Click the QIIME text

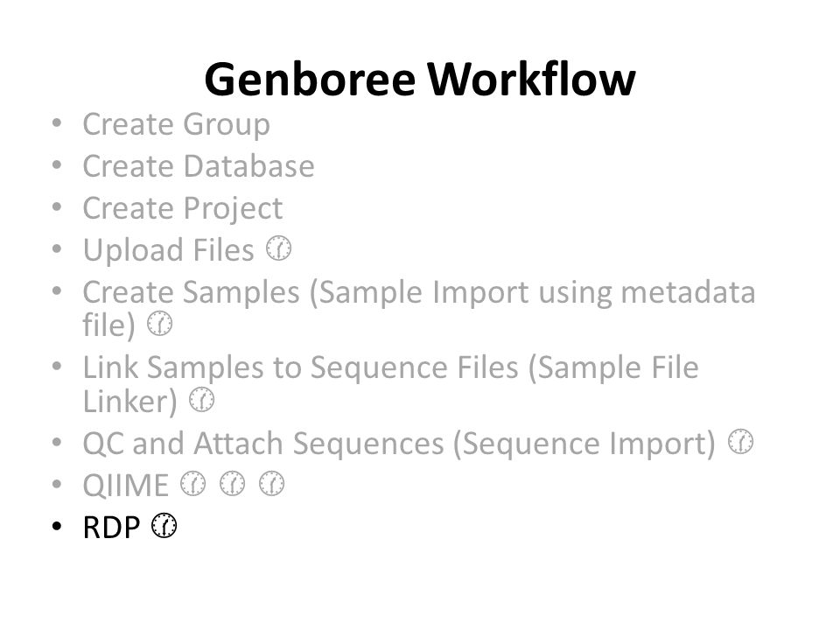tap(126, 486)
